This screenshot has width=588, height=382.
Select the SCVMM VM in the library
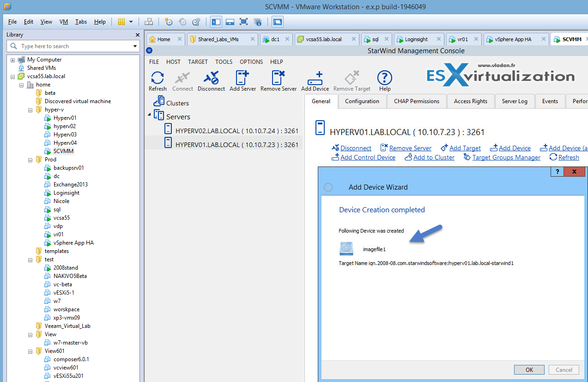[63, 151]
